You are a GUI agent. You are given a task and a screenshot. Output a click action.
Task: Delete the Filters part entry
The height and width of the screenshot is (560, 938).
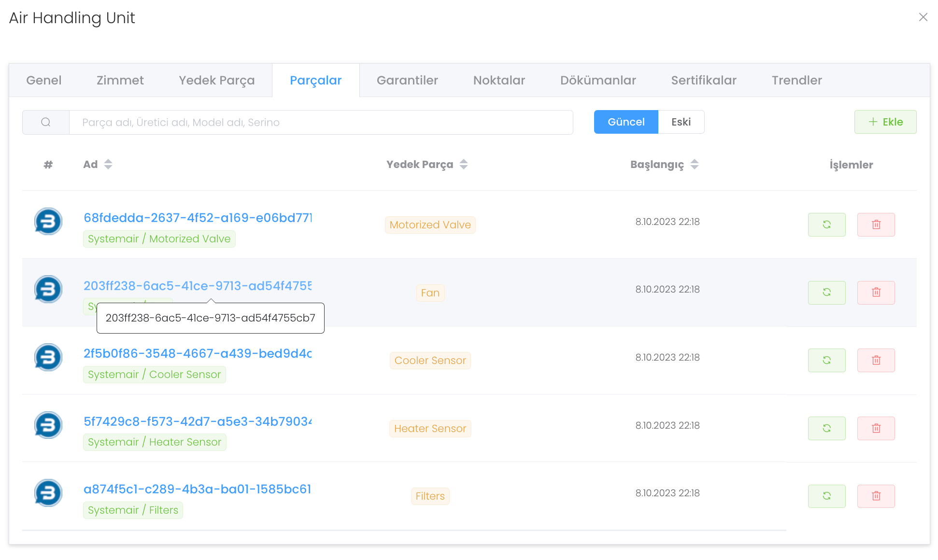876,496
